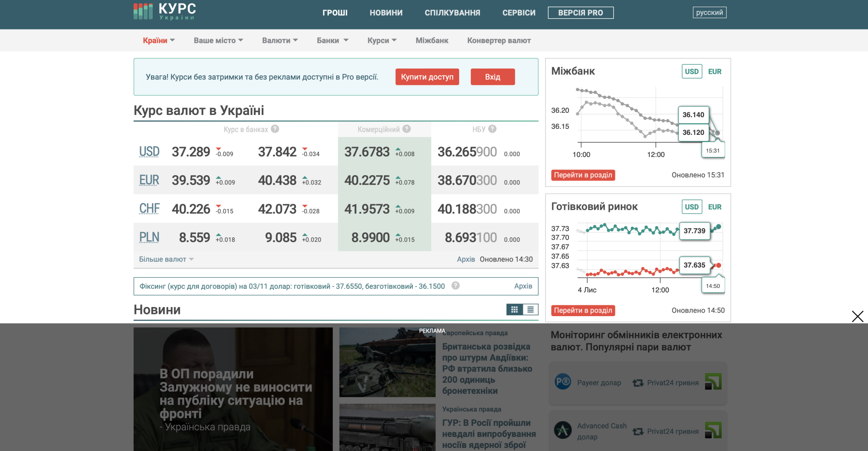Image resolution: width=868 pixels, height=451 pixels.
Task: Select EUR in Міжбанк chart
Action: (x=714, y=72)
